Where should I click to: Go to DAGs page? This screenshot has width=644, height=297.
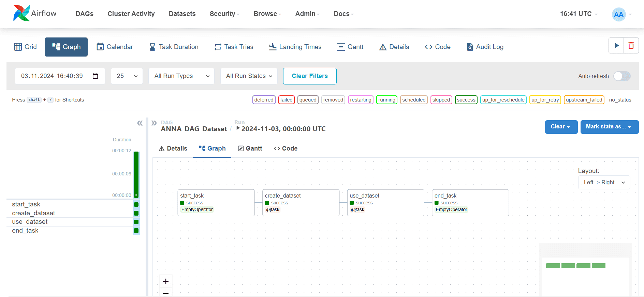click(x=85, y=14)
